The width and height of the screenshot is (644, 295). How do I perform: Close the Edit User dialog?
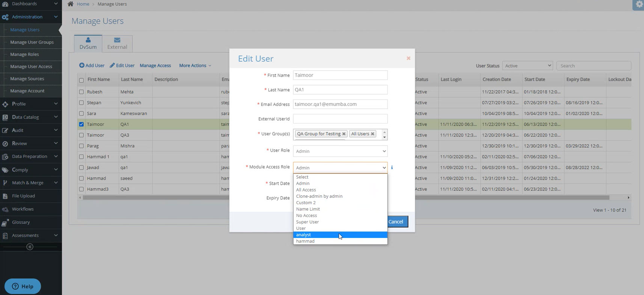(409, 58)
